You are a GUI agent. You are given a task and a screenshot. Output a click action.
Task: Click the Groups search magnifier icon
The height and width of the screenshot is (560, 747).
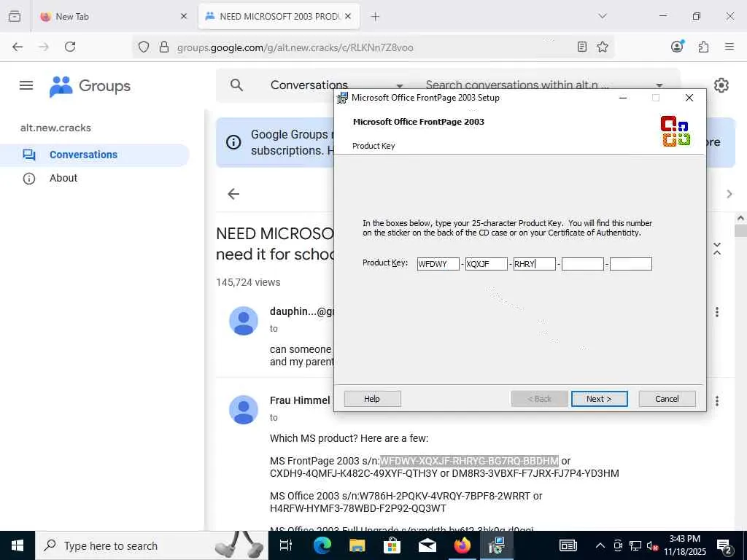tap(236, 85)
